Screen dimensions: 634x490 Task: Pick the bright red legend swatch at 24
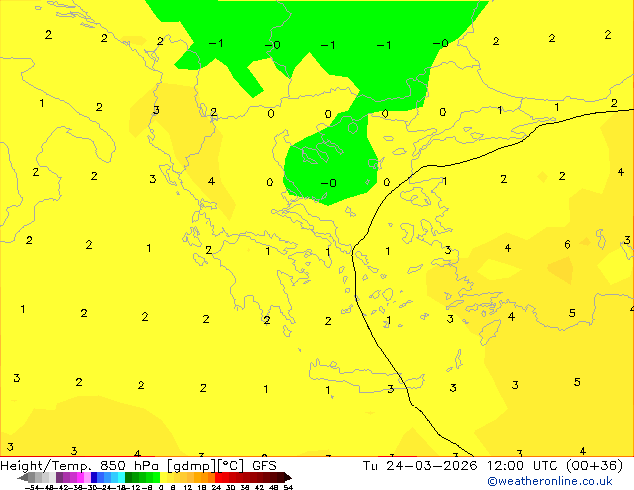click(x=218, y=477)
